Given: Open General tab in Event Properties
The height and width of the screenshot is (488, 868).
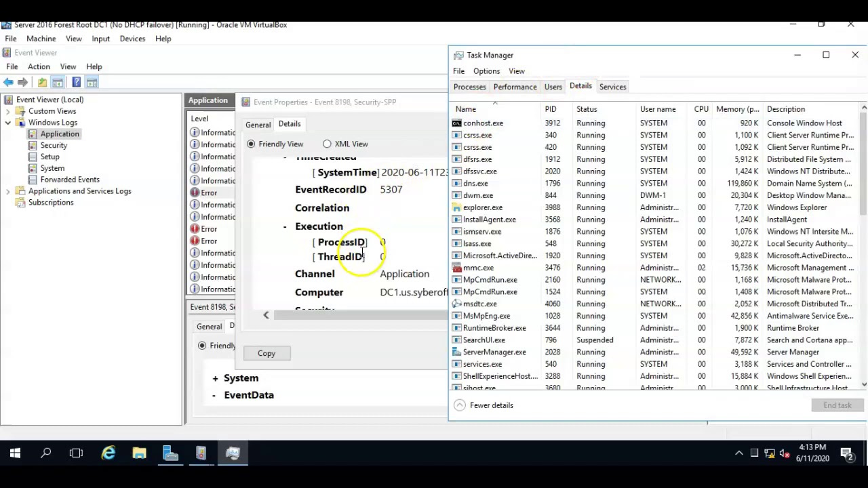Looking at the screenshot, I should tap(258, 125).
